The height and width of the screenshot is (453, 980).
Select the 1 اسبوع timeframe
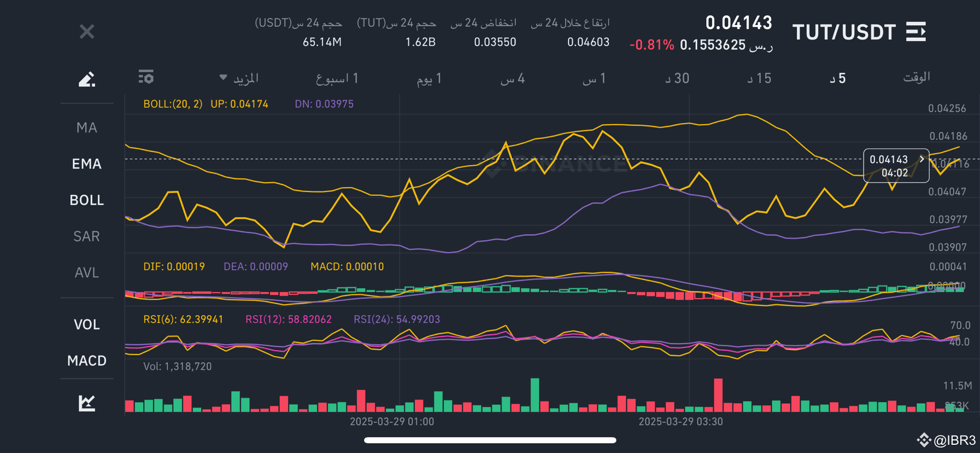pyautogui.click(x=337, y=78)
